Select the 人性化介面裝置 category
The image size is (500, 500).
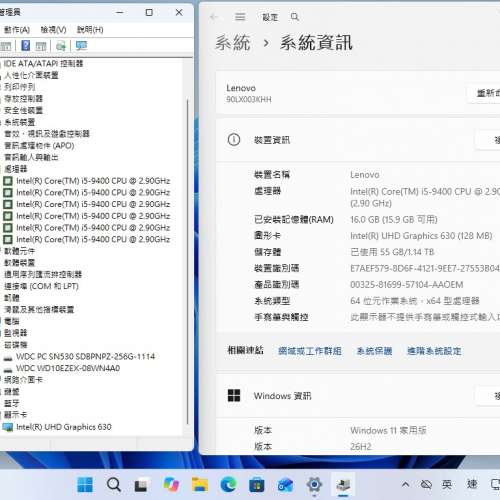coord(31,75)
